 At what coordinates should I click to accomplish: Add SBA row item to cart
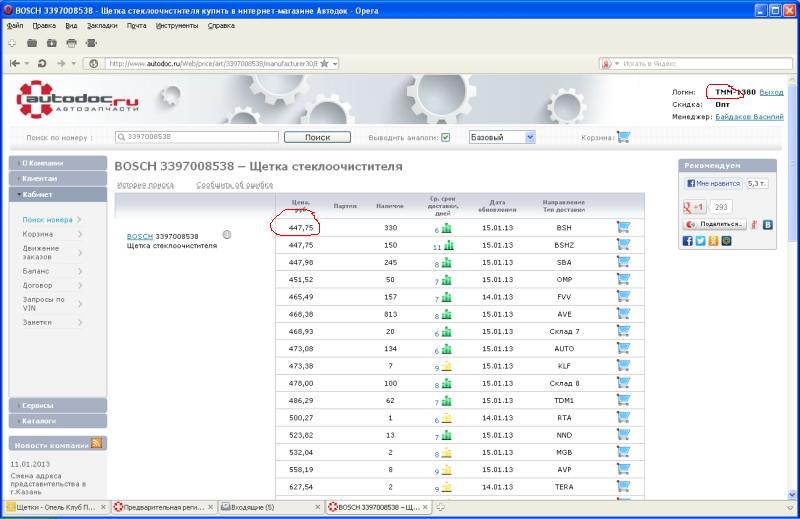(x=623, y=262)
